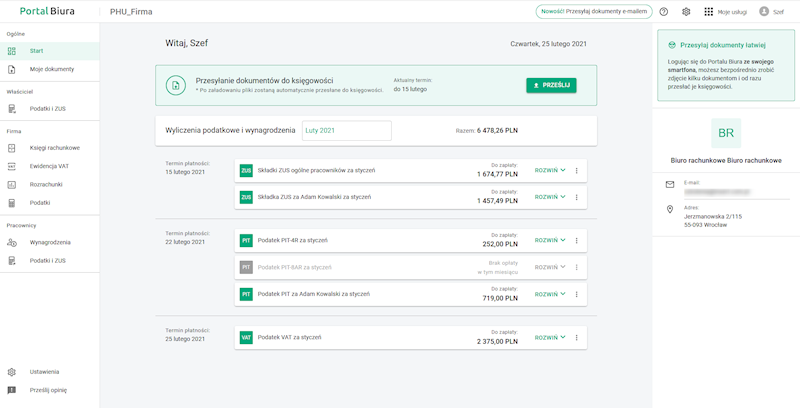Open Ewidencja VAT in the sidebar
800x408 pixels.
[49, 166]
